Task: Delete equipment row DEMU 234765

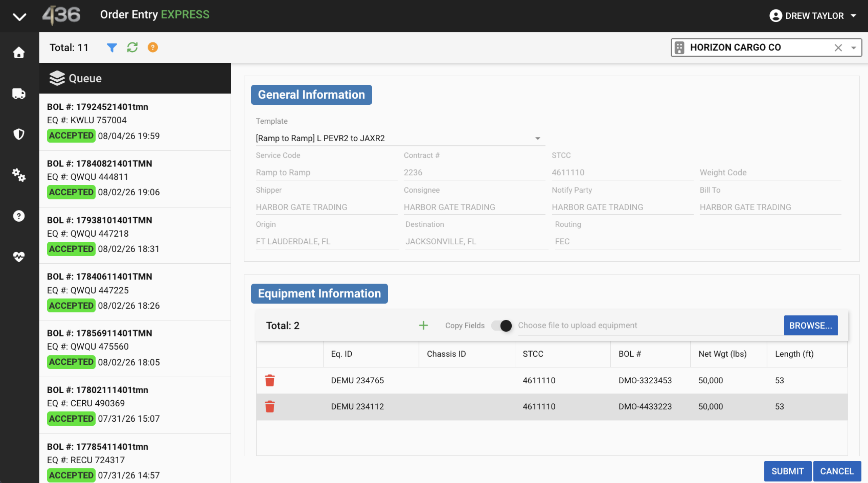Action: pyautogui.click(x=270, y=380)
